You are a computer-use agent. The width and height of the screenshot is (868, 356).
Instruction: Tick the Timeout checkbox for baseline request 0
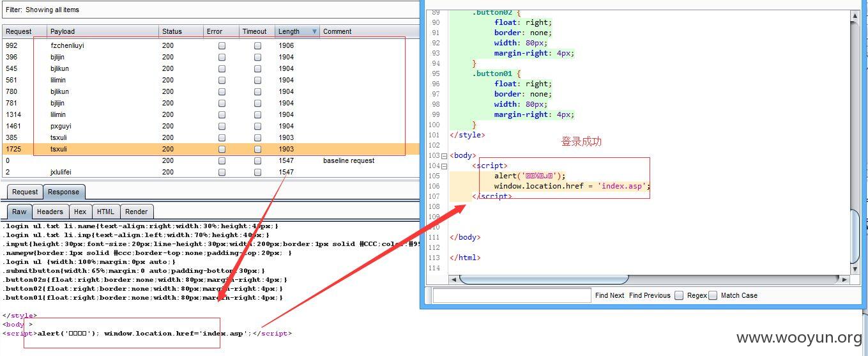tap(257, 161)
